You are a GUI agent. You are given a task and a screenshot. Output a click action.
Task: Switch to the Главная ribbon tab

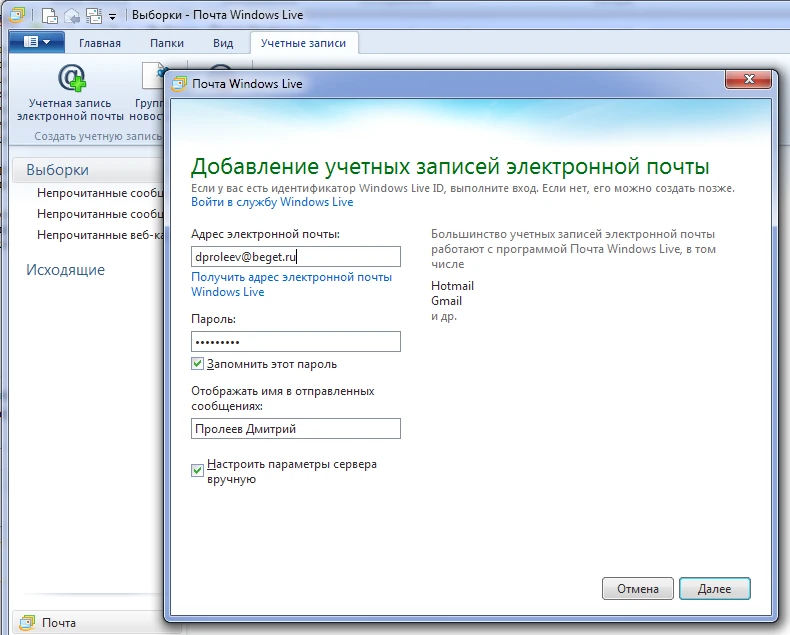pyautogui.click(x=99, y=43)
